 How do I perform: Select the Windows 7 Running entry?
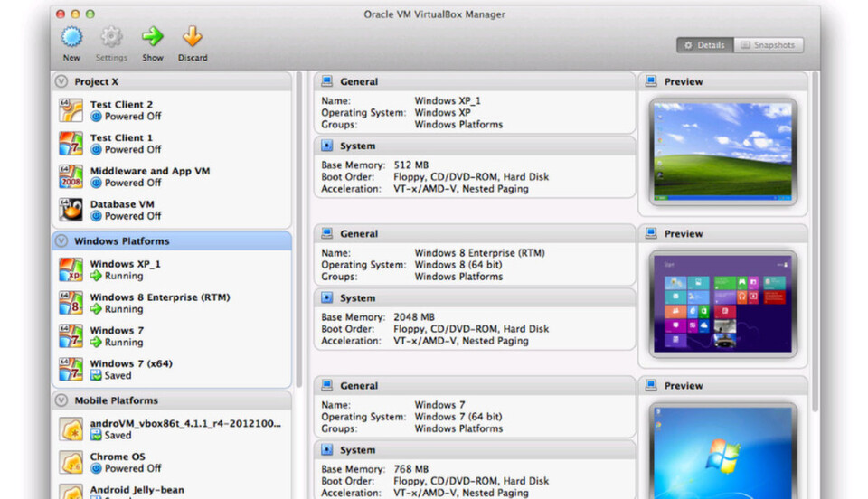(172, 335)
